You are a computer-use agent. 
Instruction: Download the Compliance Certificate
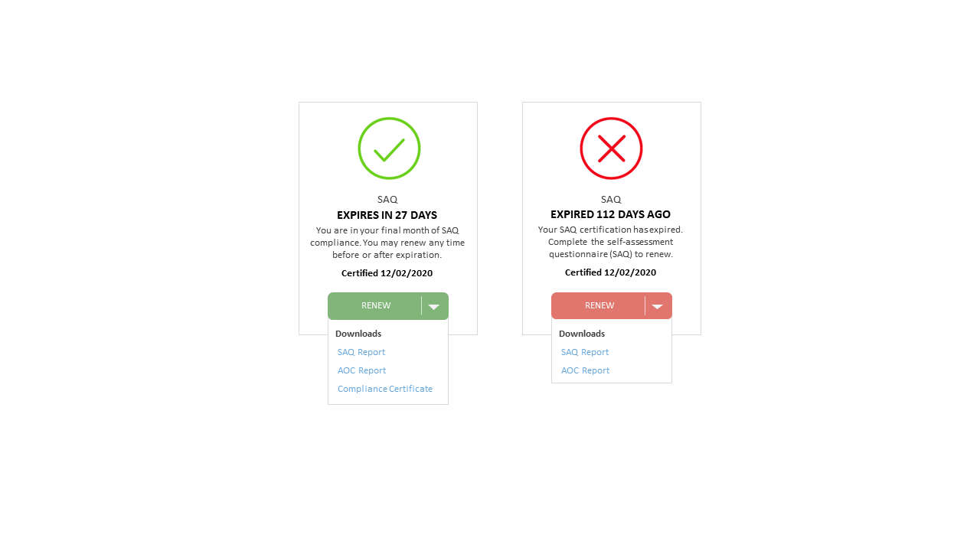pyautogui.click(x=385, y=389)
